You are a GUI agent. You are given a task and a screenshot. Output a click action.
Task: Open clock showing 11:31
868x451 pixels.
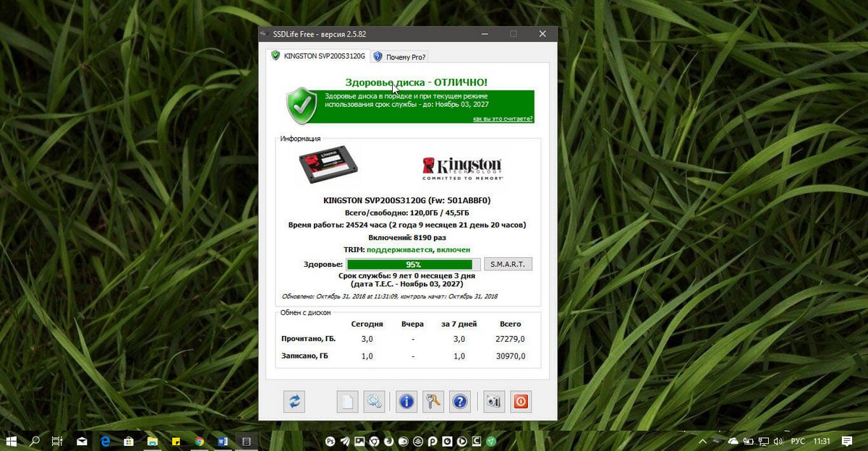pyautogui.click(x=822, y=440)
